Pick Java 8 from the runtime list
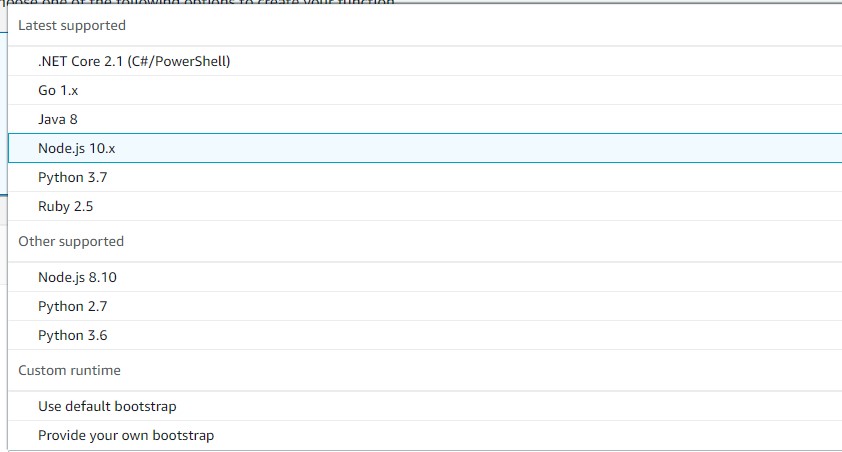842x452 pixels. pyautogui.click(x=58, y=119)
